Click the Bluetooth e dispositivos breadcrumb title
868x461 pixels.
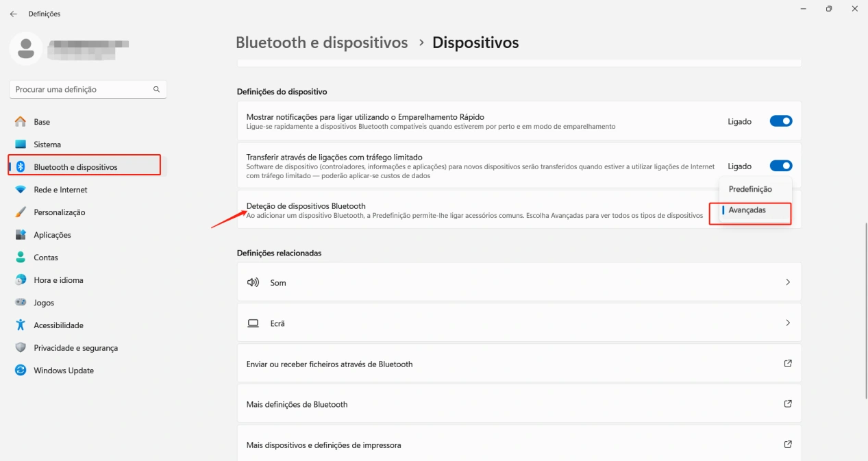tap(321, 42)
